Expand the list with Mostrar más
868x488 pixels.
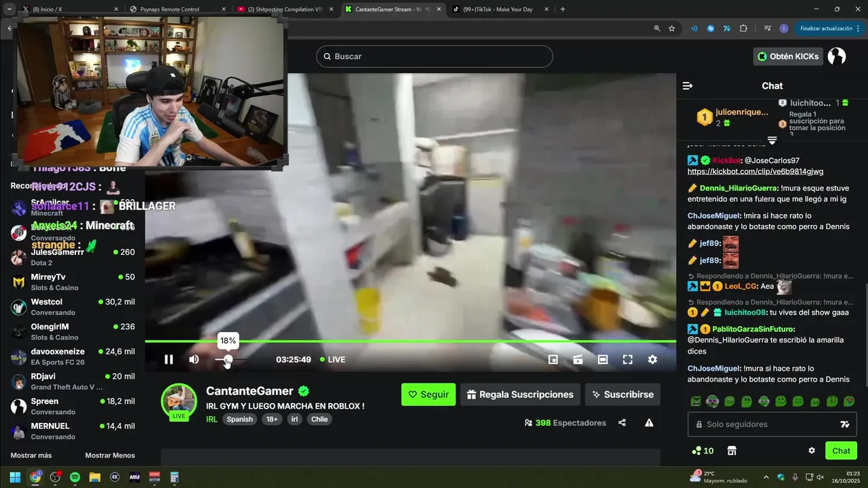pos(31,455)
